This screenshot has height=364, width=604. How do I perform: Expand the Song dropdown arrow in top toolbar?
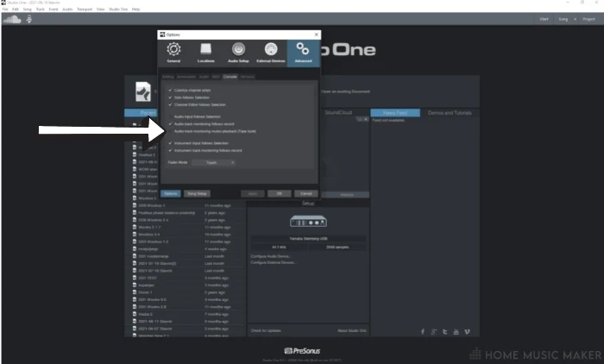pos(576,19)
